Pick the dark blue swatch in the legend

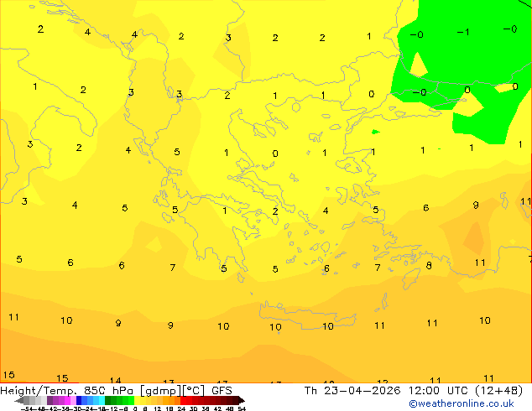coord(79,401)
